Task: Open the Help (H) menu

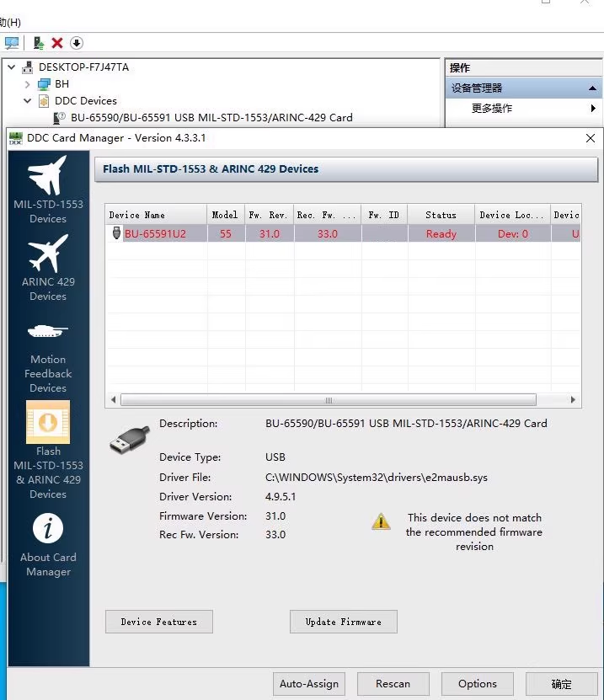Action: [10, 22]
